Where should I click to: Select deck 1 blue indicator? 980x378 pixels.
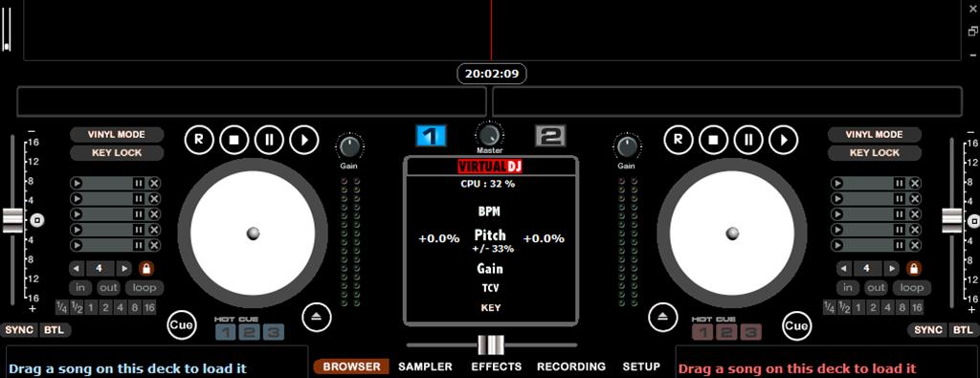(x=431, y=136)
